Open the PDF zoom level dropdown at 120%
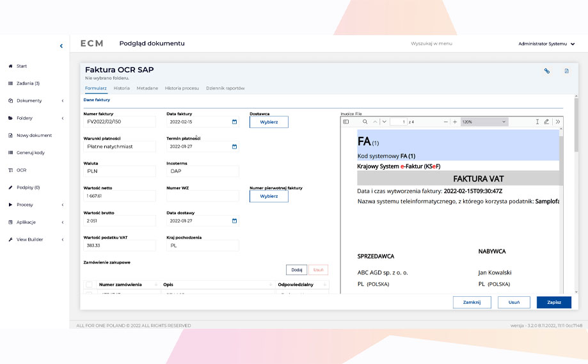This screenshot has height=364, width=588. (484, 122)
